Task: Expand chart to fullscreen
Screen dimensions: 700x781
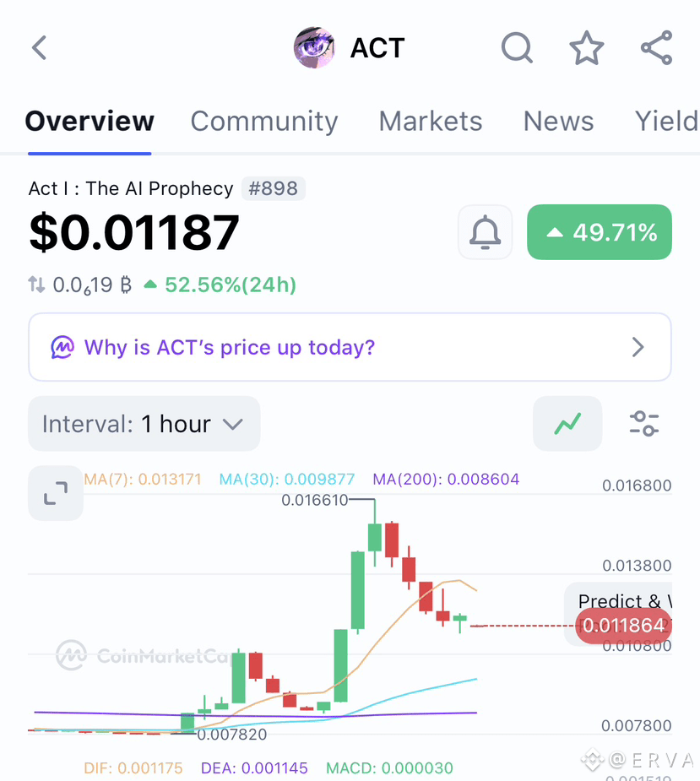Action: pyautogui.click(x=56, y=493)
